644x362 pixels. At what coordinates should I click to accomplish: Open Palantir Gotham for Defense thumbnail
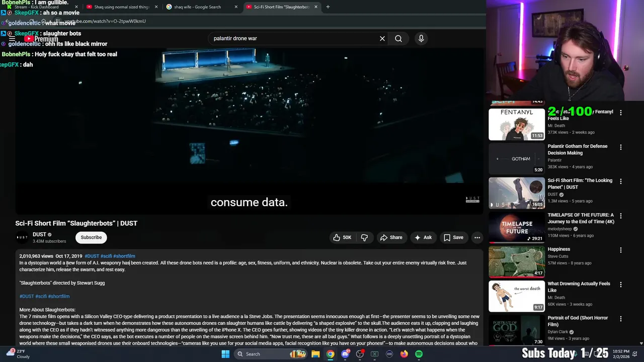[x=516, y=158]
